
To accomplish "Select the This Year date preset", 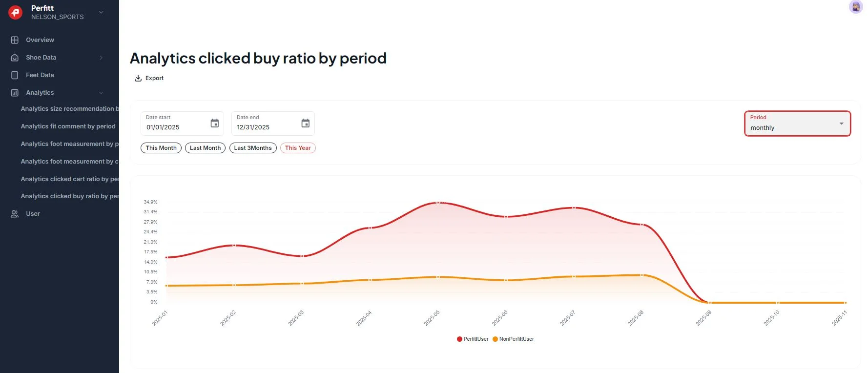I will (x=298, y=148).
